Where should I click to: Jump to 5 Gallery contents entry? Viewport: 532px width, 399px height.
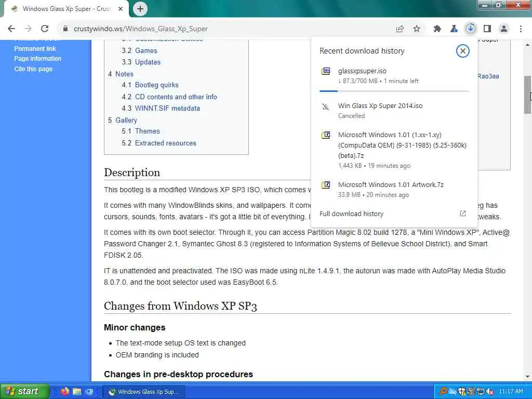point(123,120)
